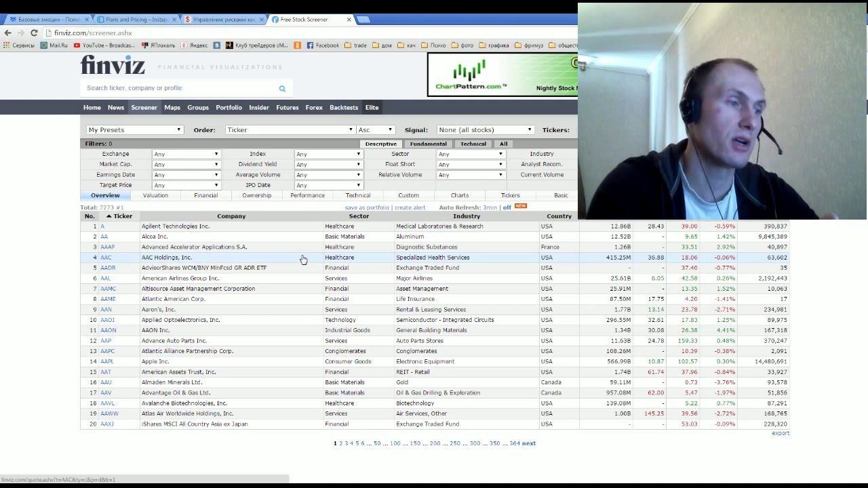Screen dimensions: 868x488
Task: Open the дом bookmarks folder
Action: click(x=380, y=45)
